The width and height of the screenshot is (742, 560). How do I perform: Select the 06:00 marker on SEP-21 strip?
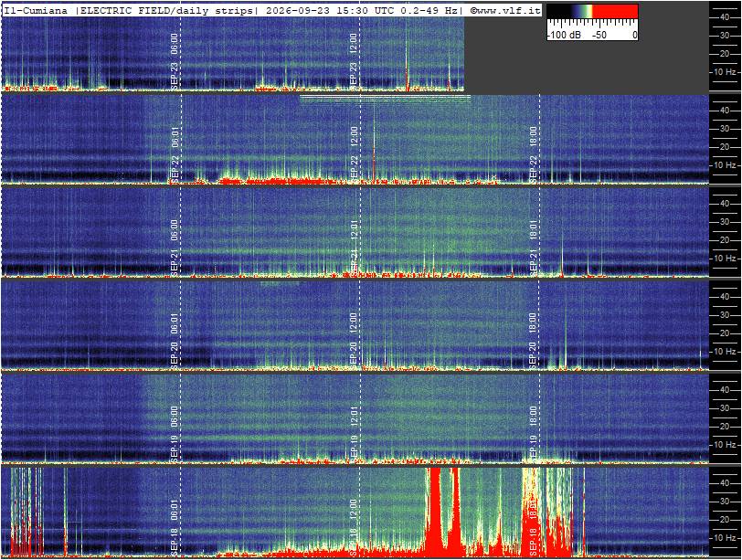click(174, 229)
